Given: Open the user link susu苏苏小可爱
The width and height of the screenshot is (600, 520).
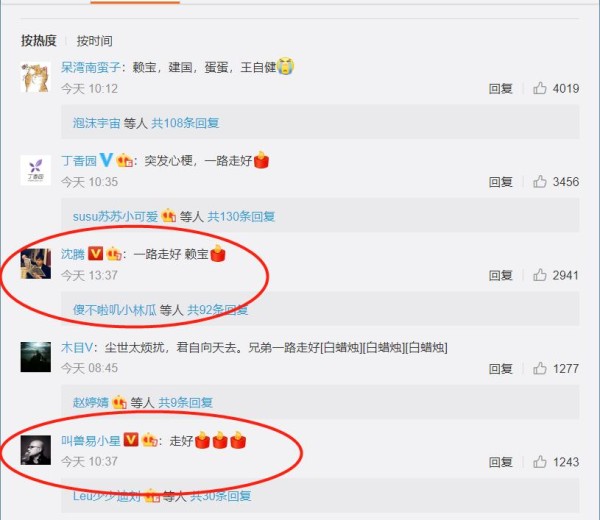Looking at the screenshot, I should click(x=115, y=217).
